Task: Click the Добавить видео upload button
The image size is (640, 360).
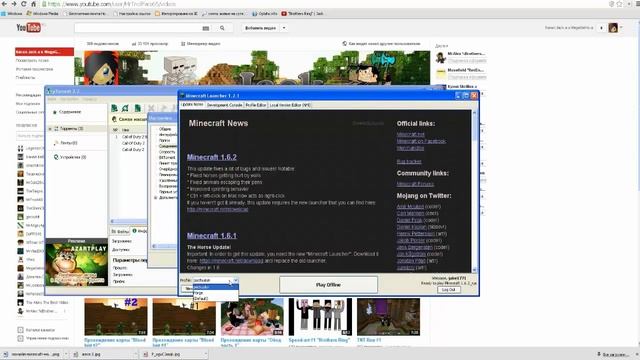Action: [x=260, y=28]
